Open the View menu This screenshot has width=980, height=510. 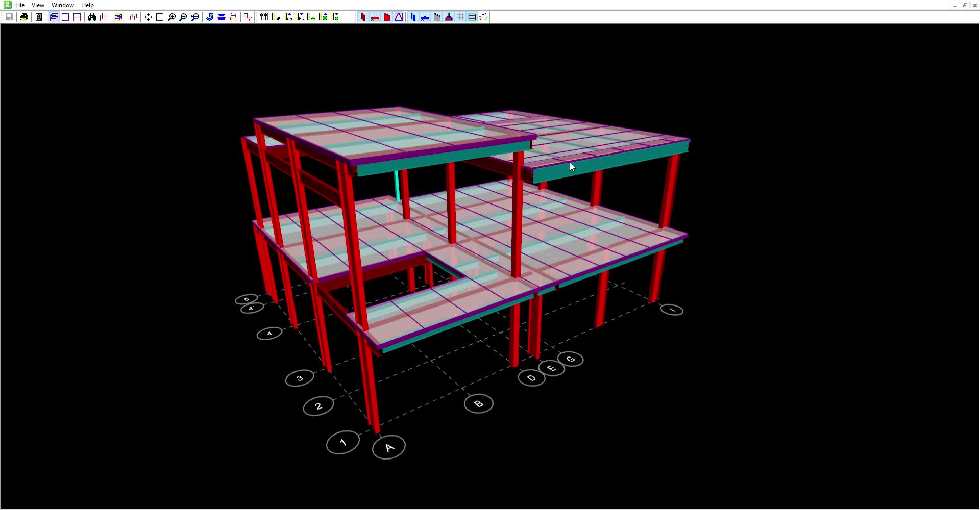pos(38,5)
